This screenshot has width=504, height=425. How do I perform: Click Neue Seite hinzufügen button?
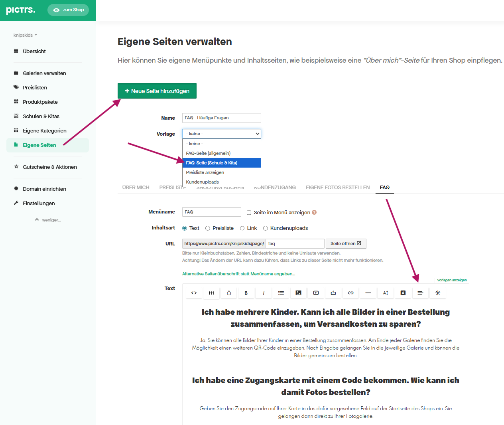(x=157, y=91)
